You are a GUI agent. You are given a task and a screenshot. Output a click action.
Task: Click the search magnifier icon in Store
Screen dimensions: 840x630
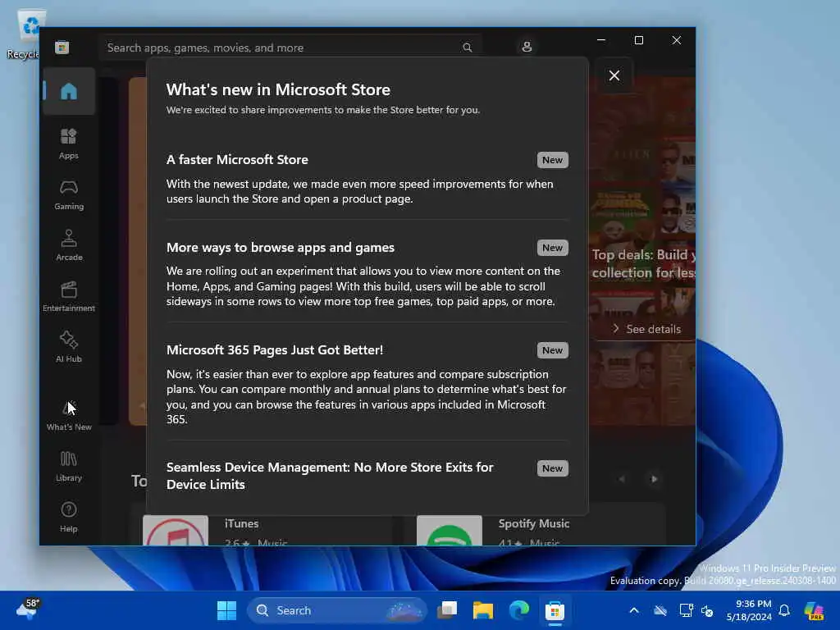pos(467,48)
